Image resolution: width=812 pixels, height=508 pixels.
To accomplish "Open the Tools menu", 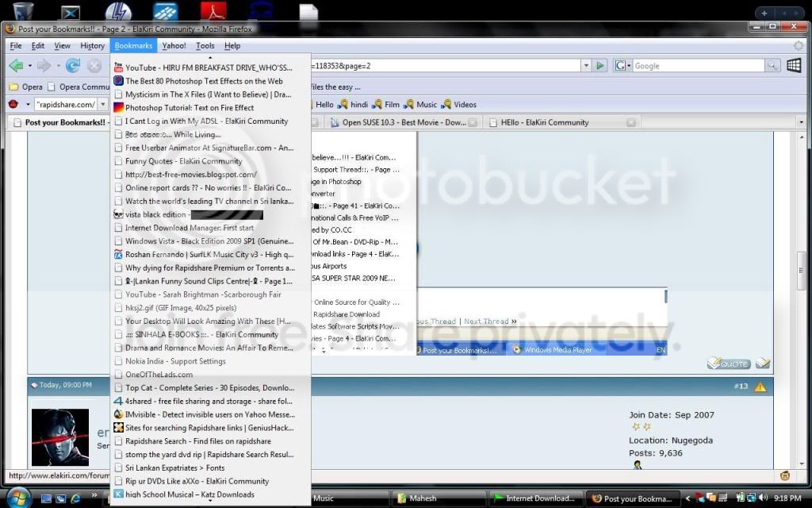I will [x=205, y=45].
